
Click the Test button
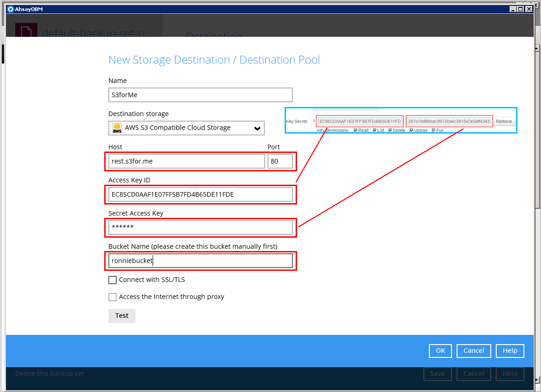[122, 316]
